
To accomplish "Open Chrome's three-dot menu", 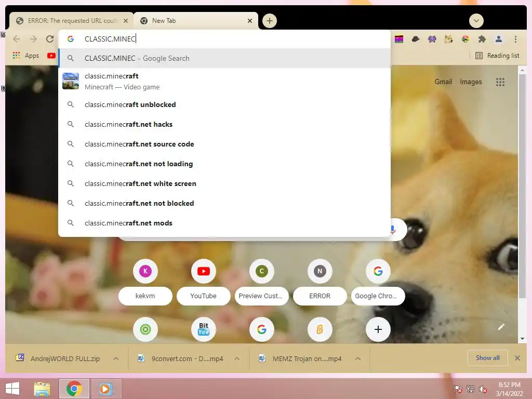I will tap(515, 39).
